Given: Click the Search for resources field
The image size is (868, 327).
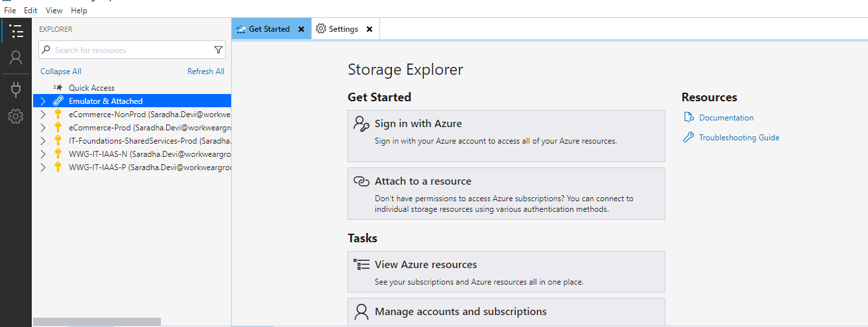Looking at the screenshot, I should tap(132, 50).
